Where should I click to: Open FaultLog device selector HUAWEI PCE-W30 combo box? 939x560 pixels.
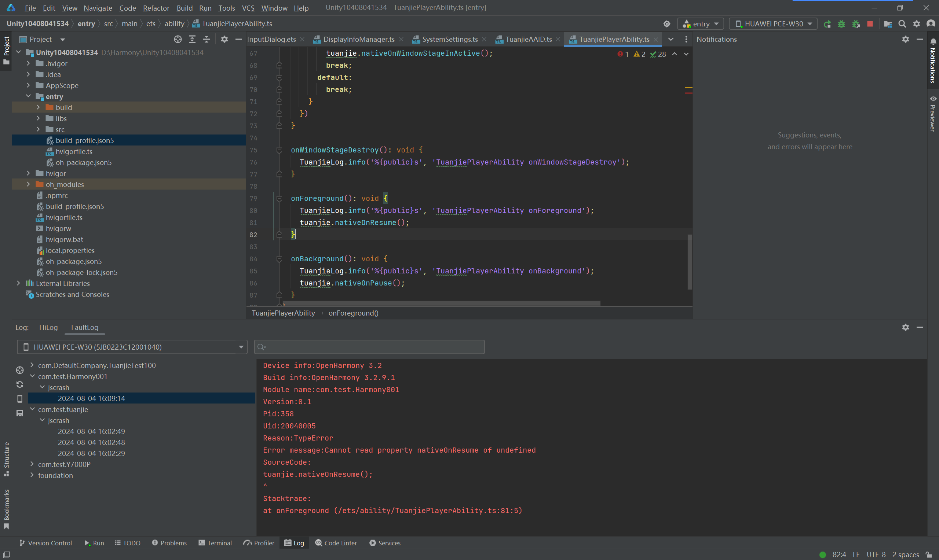pyautogui.click(x=132, y=347)
